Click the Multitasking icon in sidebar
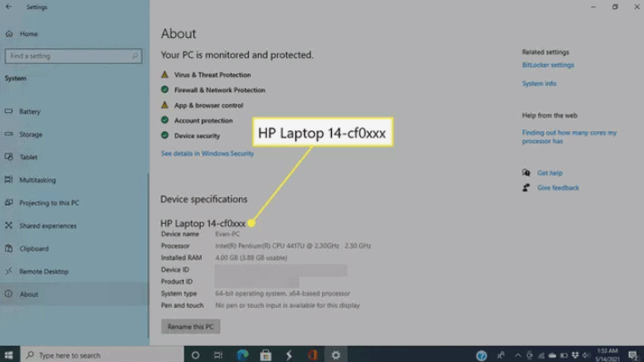644x362 pixels. click(x=9, y=179)
